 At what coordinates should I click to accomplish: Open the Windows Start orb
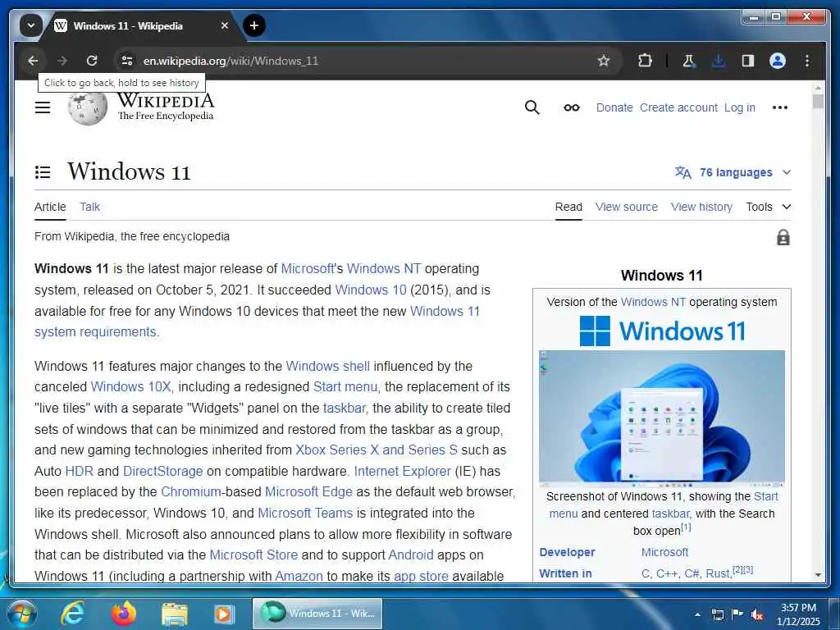(22, 614)
